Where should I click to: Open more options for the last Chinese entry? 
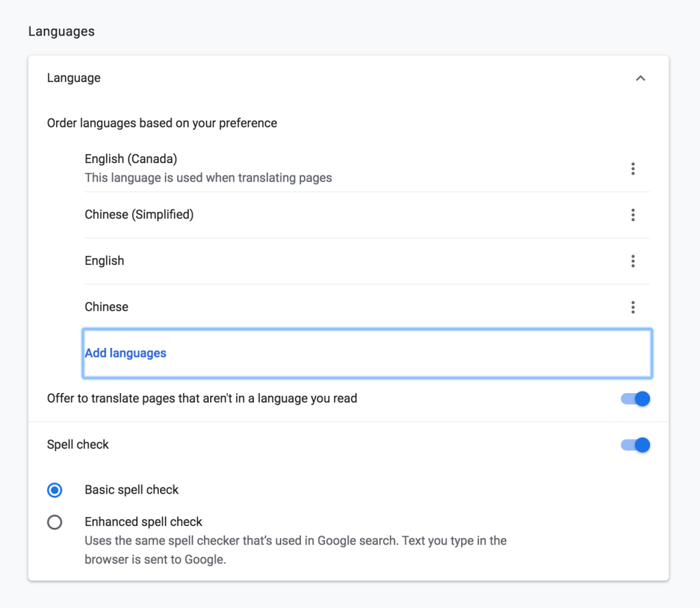coord(633,307)
